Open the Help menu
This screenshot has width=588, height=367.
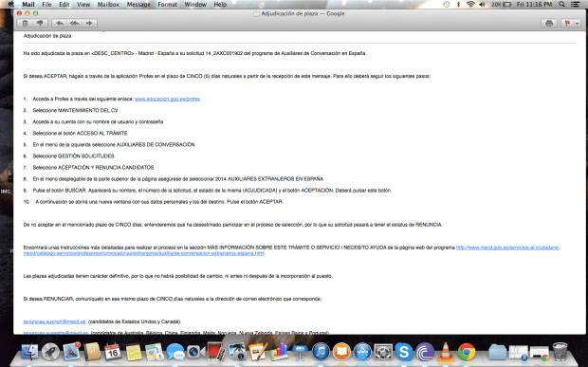(220, 4)
